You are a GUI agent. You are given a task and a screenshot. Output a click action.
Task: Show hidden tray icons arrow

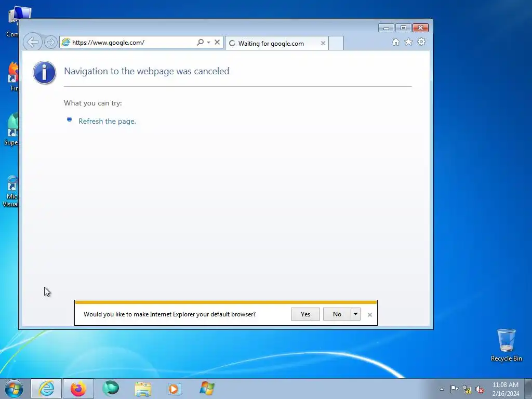click(442, 389)
